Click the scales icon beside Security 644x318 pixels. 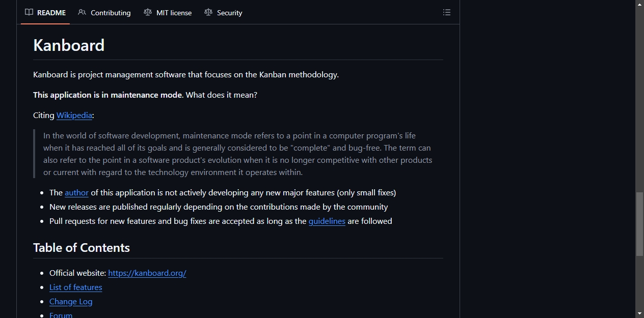point(208,12)
